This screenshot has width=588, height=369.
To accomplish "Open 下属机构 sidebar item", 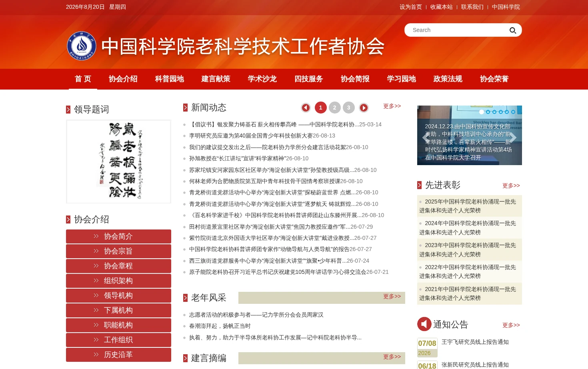I will pyautogui.click(x=118, y=310).
